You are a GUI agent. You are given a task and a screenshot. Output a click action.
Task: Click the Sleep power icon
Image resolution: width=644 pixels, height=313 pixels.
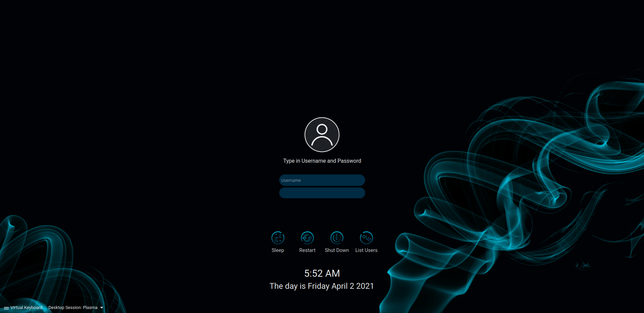click(x=278, y=238)
